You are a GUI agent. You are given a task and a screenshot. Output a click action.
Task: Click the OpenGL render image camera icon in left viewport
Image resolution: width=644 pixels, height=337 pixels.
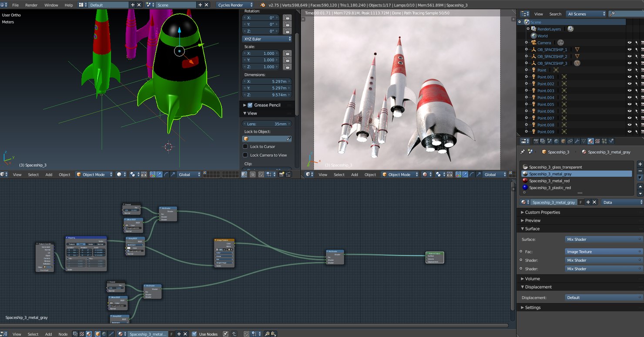pyautogui.click(x=282, y=174)
